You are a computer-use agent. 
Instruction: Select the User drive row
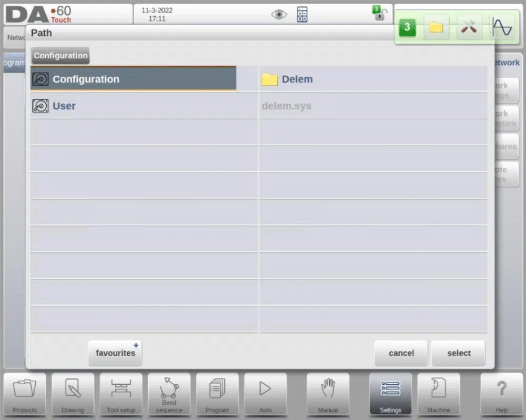pos(144,106)
